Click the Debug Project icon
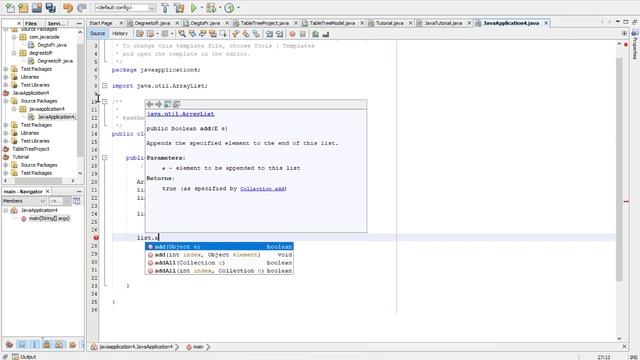640x360 pixels. tap(211, 7)
